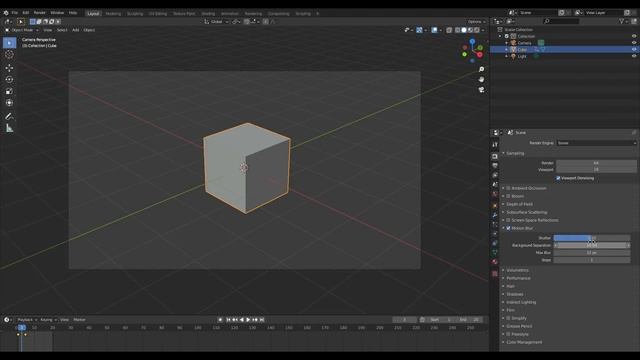This screenshot has width=640, height=360.
Task: Open the Global transform orientation dropdown
Action: tap(216, 22)
